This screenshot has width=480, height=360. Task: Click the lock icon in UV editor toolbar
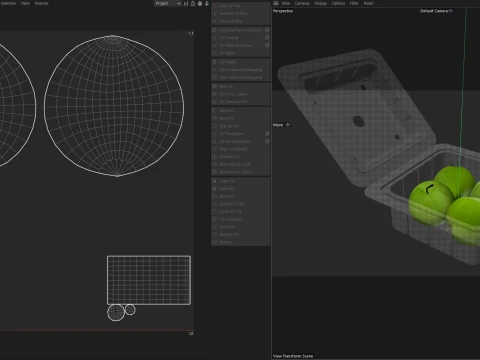click(193, 3)
